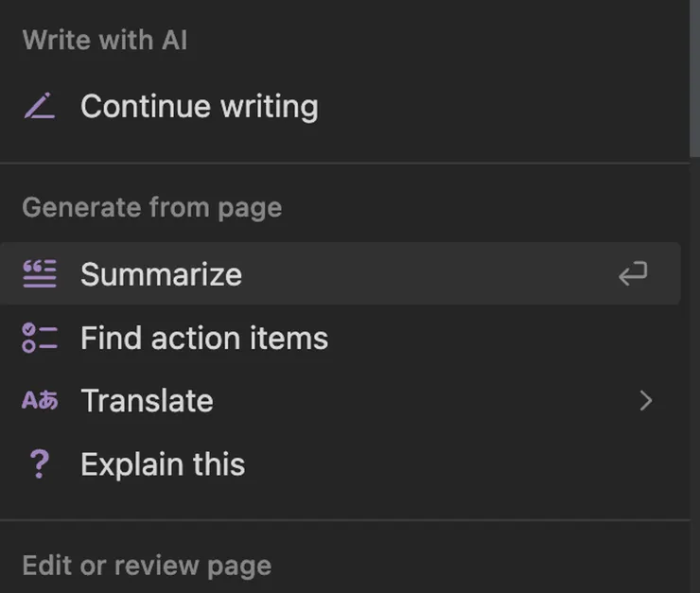Click the purple question mark icon
Screen dimensions: 700x593
(39, 464)
